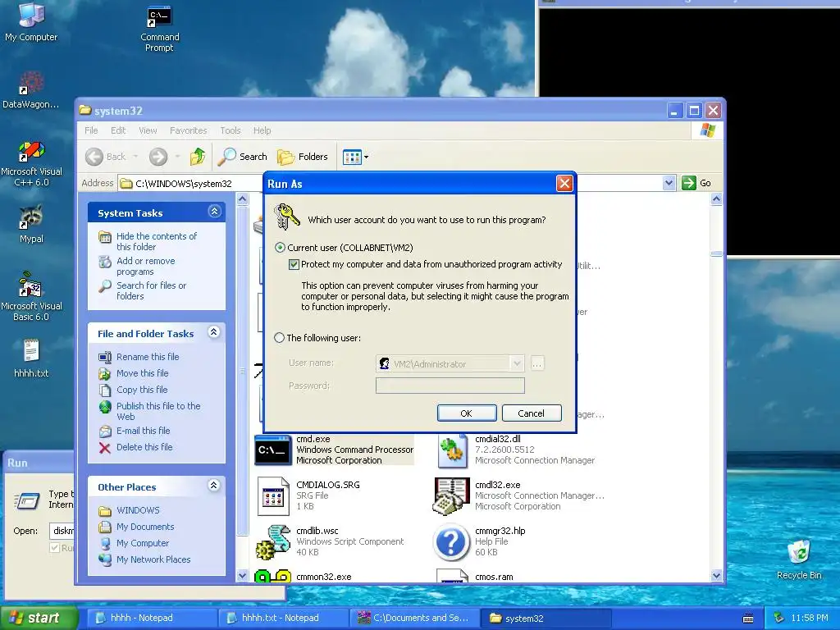Click the Back button in system32 window

pyautogui.click(x=106, y=157)
